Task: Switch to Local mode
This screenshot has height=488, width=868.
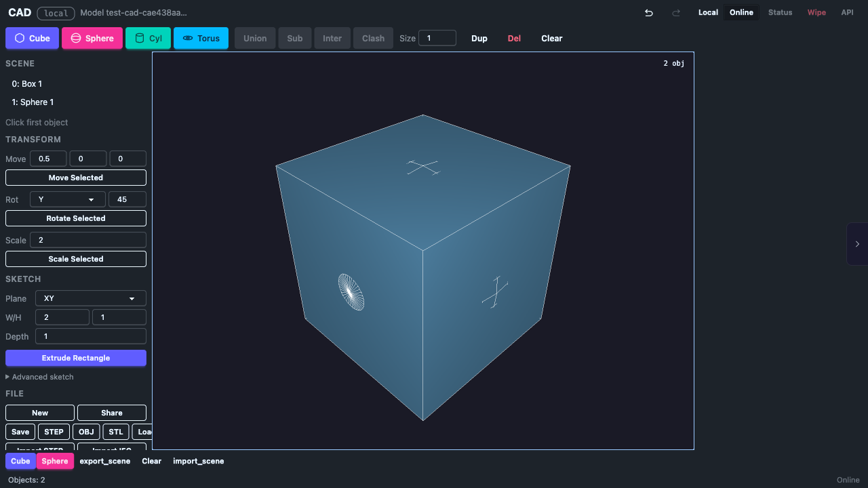Action: [708, 12]
